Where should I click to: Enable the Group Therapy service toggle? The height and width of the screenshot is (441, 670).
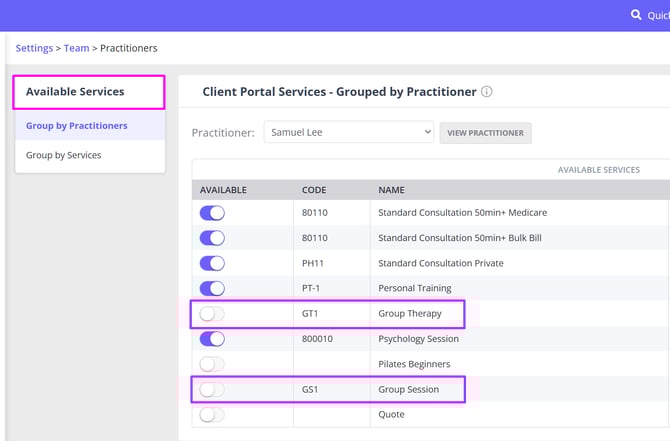click(212, 314)
